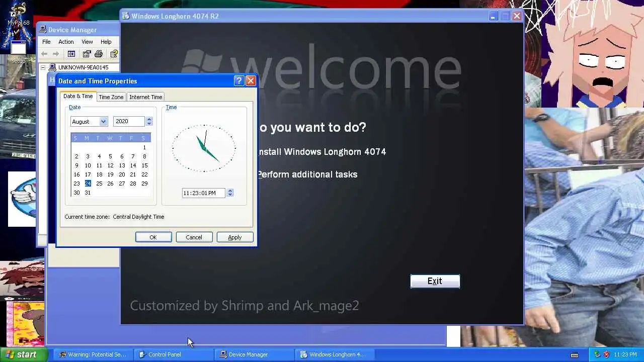
Task: Click the question mark help button in dialog
Action: click(239, 81)
